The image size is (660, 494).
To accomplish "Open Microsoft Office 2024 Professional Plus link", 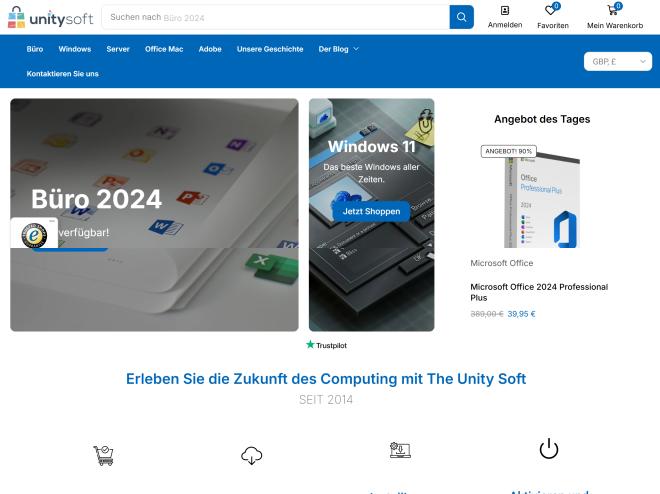I will [539, 292].
